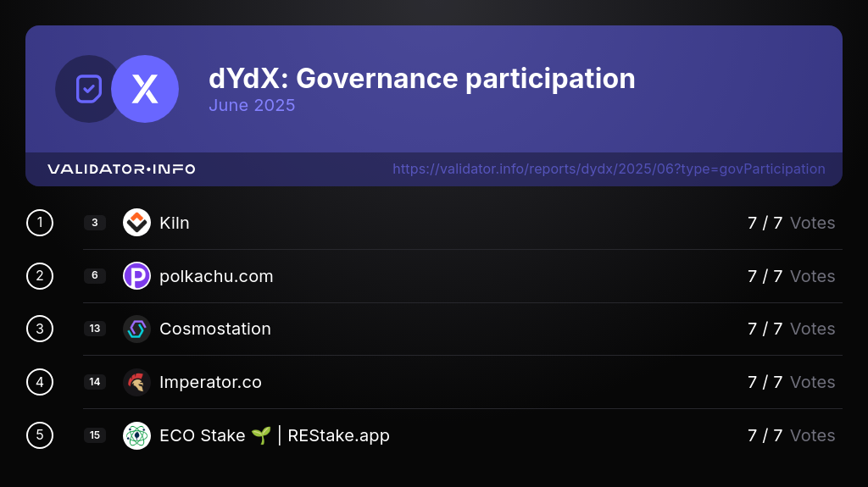This screenshot has width=868, height=487.
Task: Click position tag 6 beside polkachu.com
Action: point(95,275)
